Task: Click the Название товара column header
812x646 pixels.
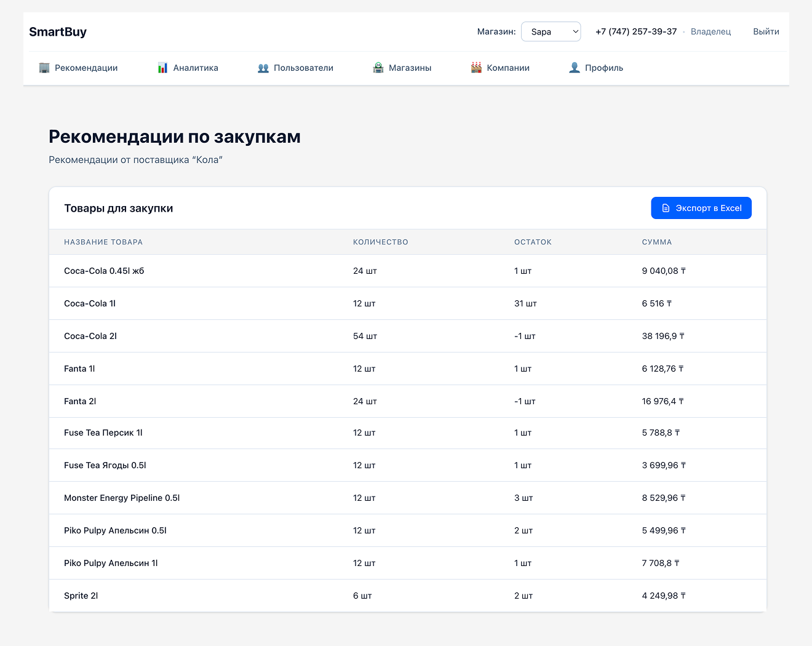Action: click(103, 242)
